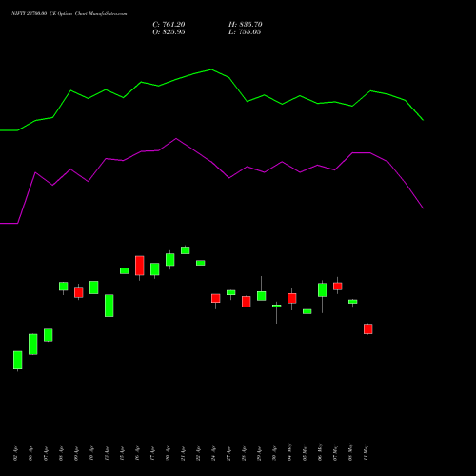This screenshot has width=476, height=476.
Task: Click the 05 May date axis label
Action: [x=305, y=452]
